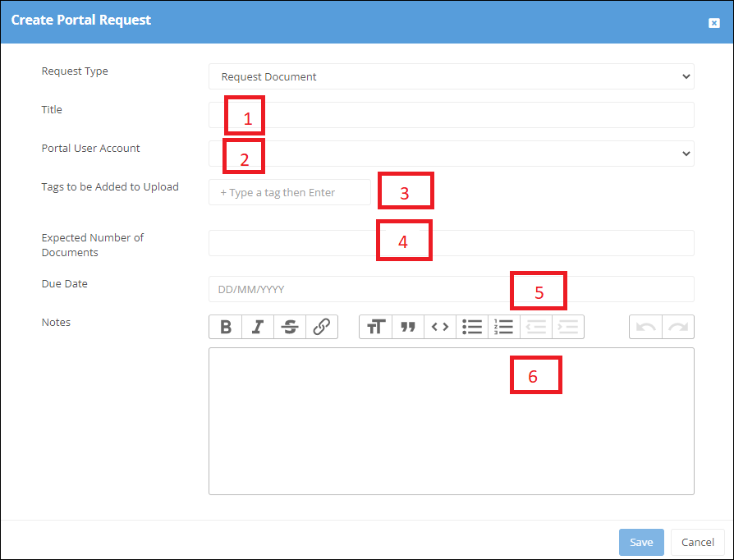Screen dimensions: 734x560
Task: Save the portal request
Action: coord(641,542)
